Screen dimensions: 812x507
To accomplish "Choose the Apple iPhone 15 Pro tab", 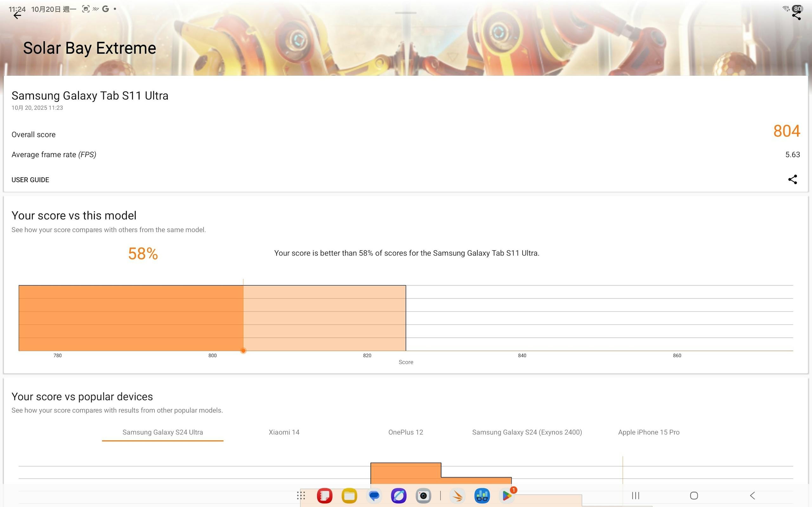I will tap(648, 432).
